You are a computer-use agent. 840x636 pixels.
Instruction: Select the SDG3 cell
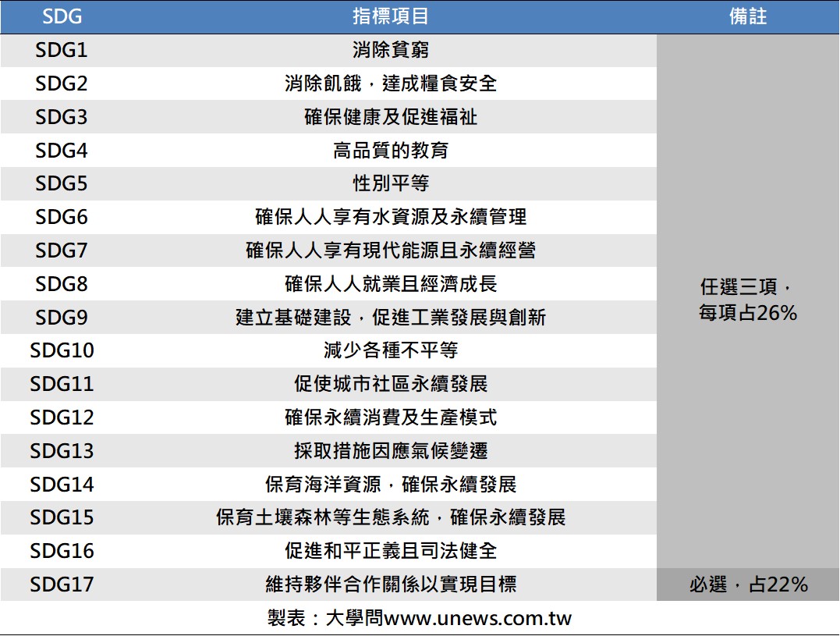61,117
